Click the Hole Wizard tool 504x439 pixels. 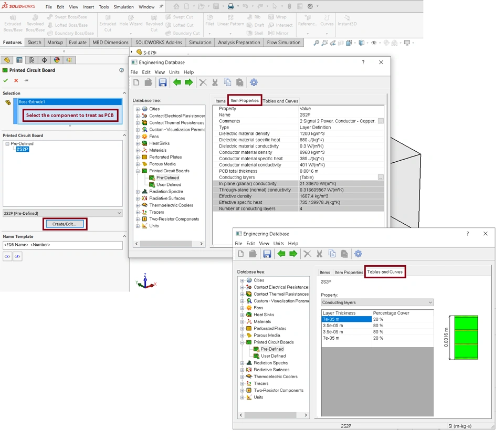pos(131,20)
